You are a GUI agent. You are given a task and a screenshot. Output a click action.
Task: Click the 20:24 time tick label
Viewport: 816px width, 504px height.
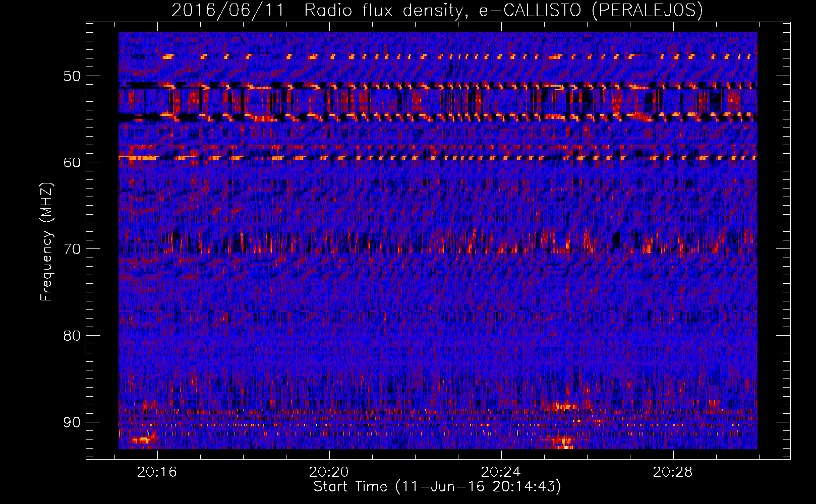click(x=501, y=472)
